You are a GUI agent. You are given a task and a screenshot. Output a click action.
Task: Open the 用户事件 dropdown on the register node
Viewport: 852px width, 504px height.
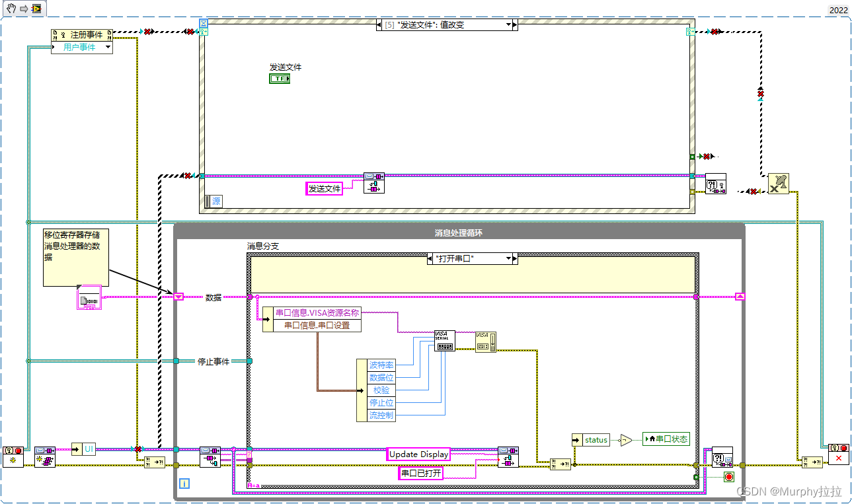pyautogui.click(x=107, y=47)
